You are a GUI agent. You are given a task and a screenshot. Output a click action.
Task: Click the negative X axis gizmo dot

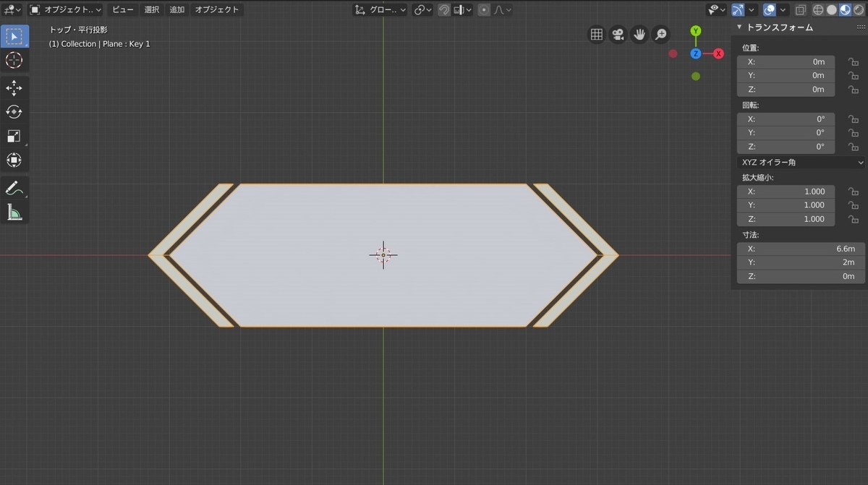pos(673,53)
